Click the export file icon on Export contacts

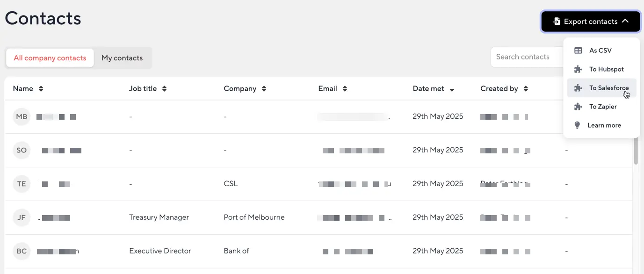(x=557, y=22)
